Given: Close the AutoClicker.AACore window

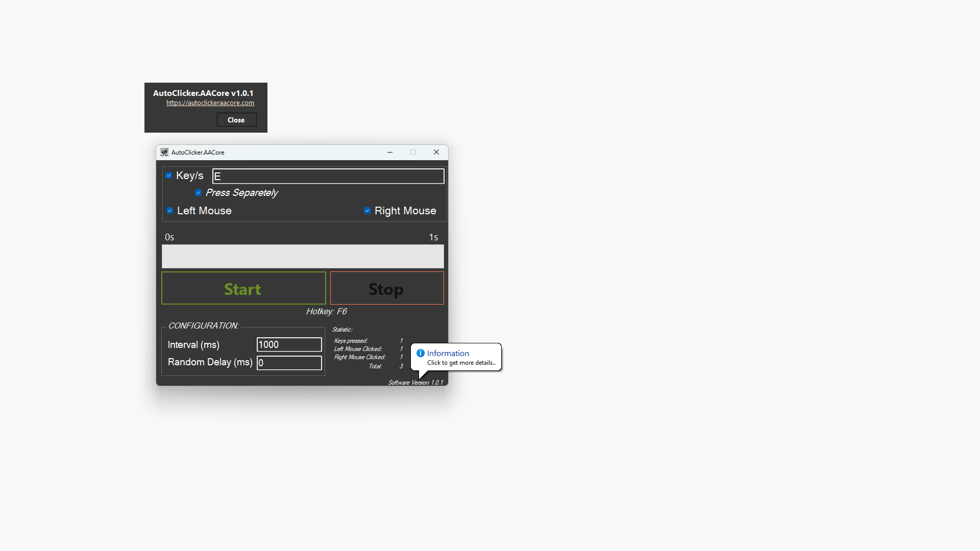Looking at the screenshot, I should point(436,152).
